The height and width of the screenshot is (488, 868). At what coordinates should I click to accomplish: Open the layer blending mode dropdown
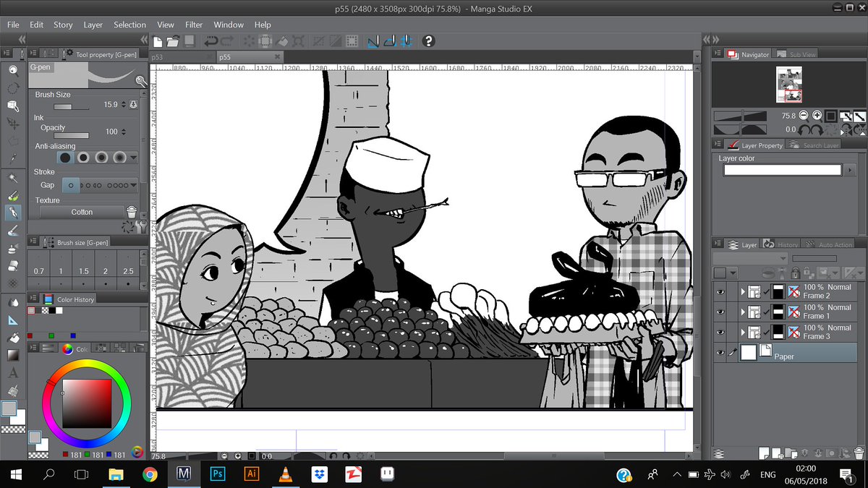(750, 258)
